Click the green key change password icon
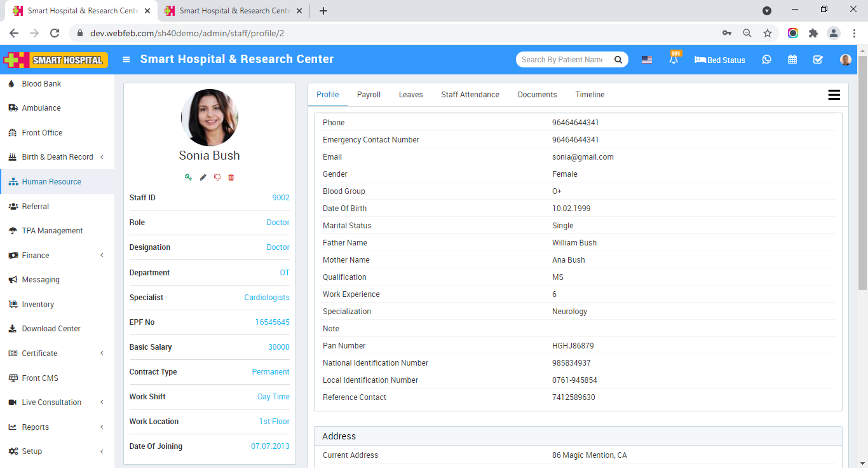The width and height of the screenshot is (868, 468). coord(188,177)
